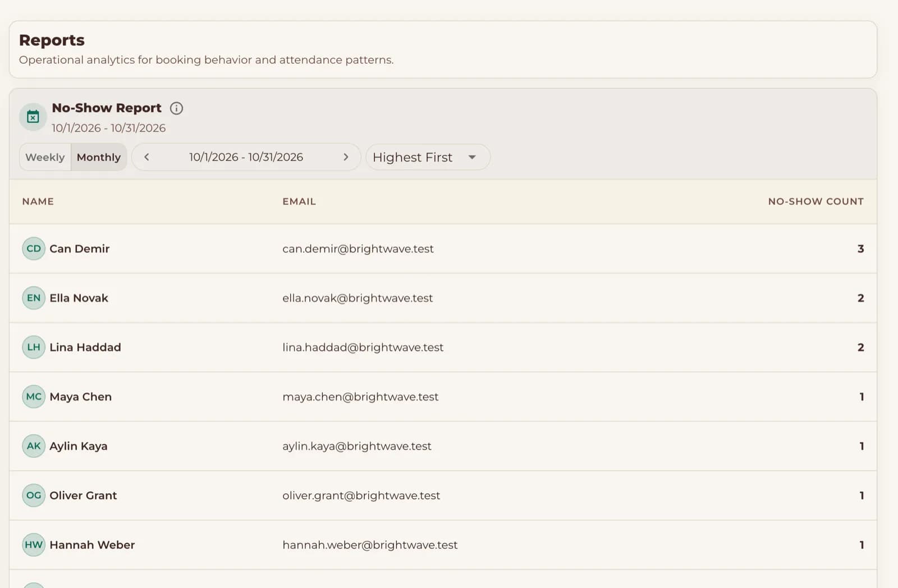Click the No-Show Report calendar icon
Viewport: 898px width, 588px height.
(x=33, y=117)
